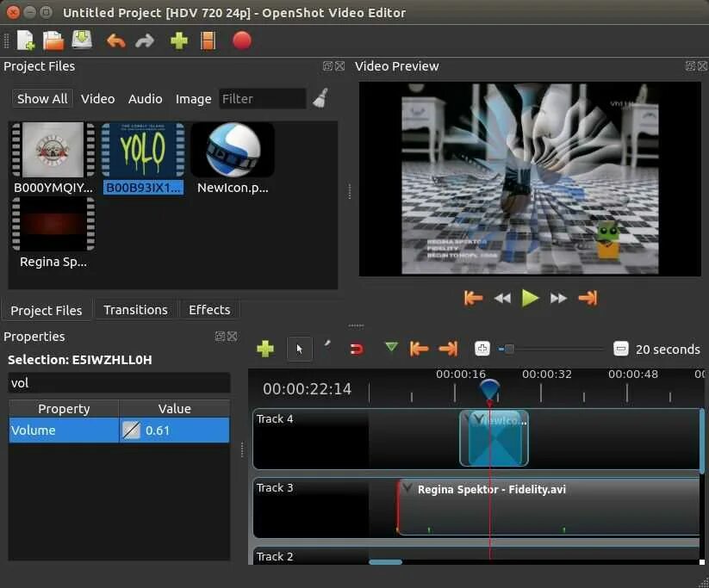The image size is (709, 588).
Task: Open the Show All files filter view
Action: (x=41, y=98)
